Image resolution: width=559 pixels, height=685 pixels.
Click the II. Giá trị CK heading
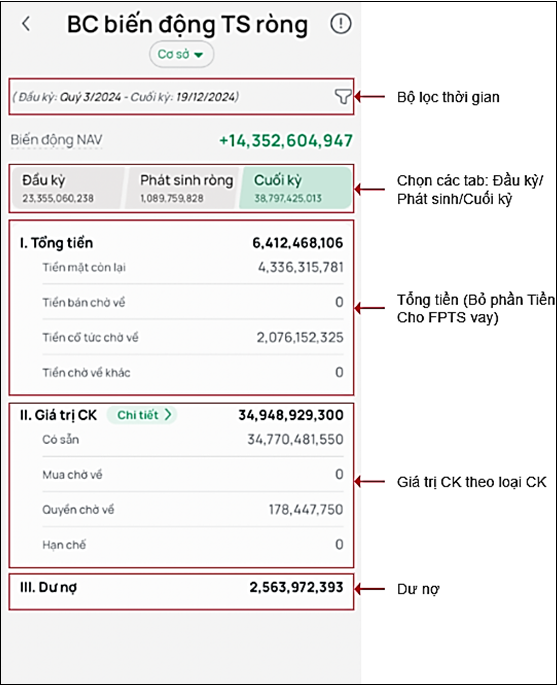59,415
